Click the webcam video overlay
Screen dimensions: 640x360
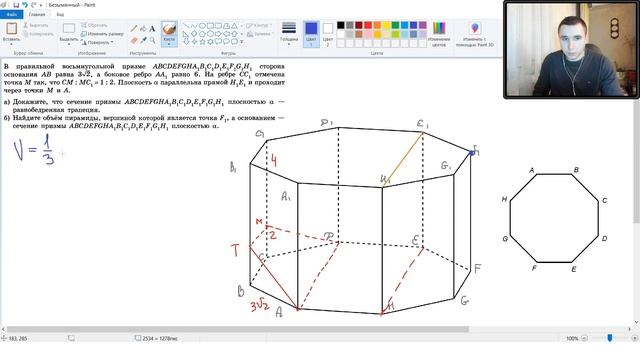571,50
